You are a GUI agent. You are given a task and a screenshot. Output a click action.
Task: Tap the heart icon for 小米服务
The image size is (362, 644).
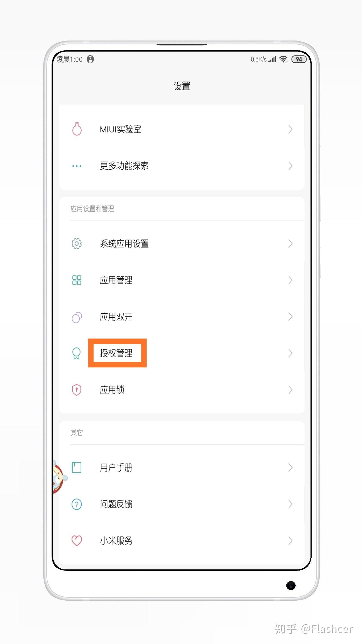77,540
